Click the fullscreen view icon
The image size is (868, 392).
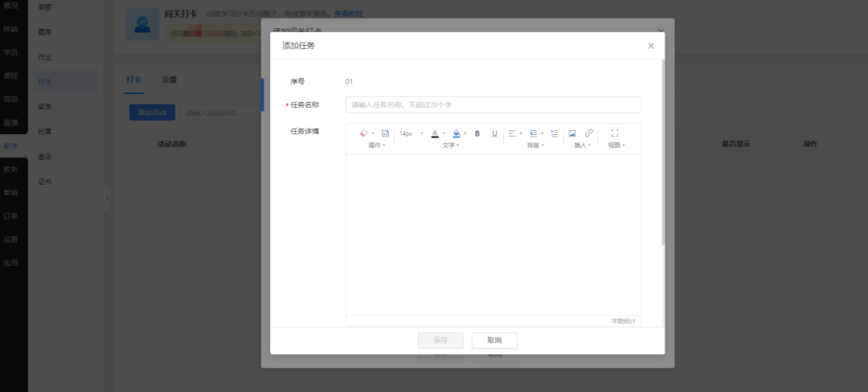[615, 133]
